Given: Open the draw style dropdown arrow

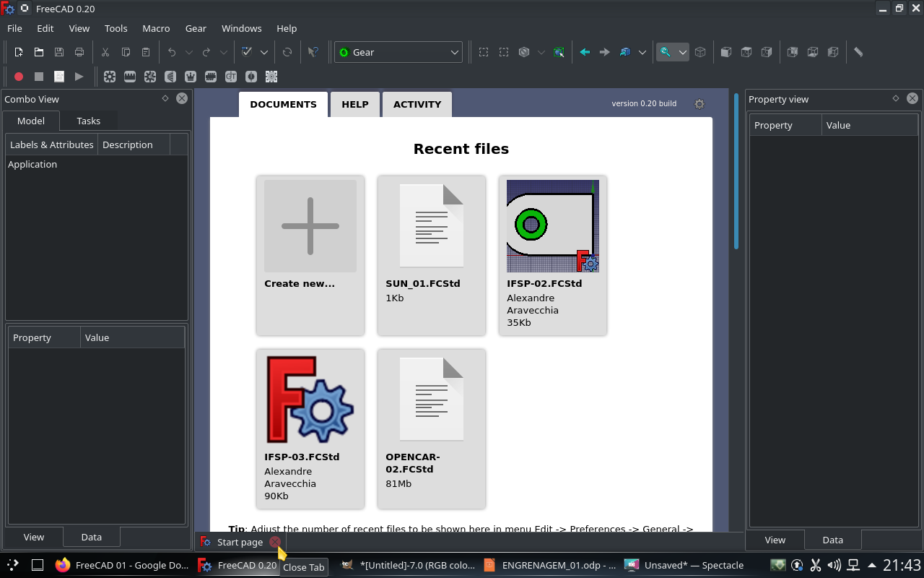Looking at the screenshot, I should pos(541,52).
